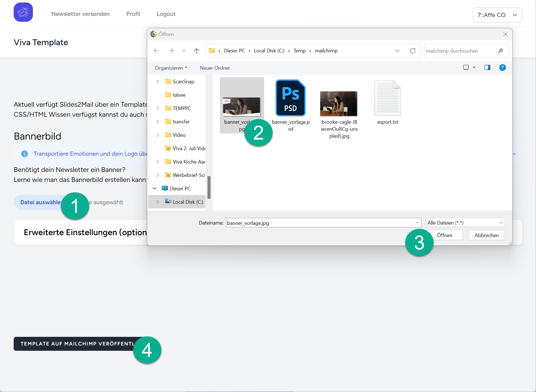536x392 pixels.
Task: Click the up-one-folder arrow icon
Action: (x=196, y=51)
